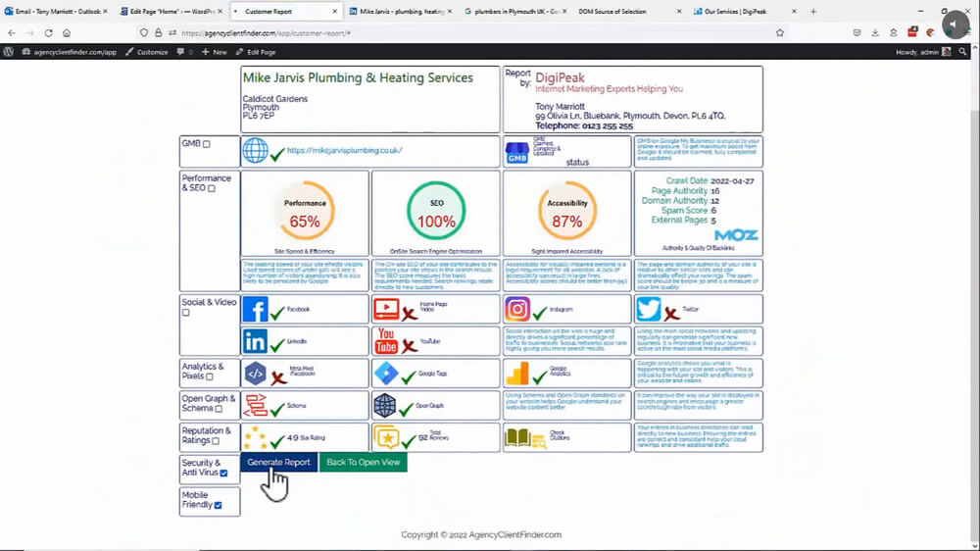The image size is (980, 551).
Task: Click the Generate Report button
Action: [x=278, y=462]
